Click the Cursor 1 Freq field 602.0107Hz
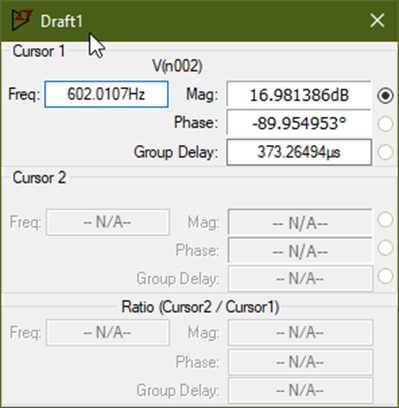 click(106, 94)
